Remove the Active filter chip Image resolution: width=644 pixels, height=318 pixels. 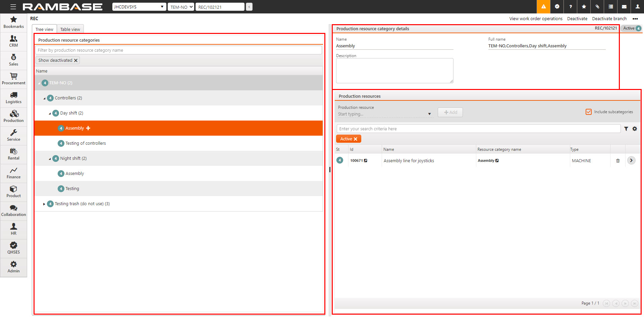pos(356,139)
